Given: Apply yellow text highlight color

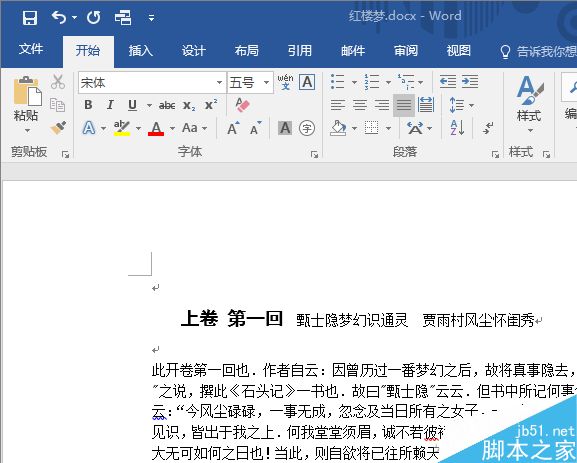Looking at the screenshot, I should (122, 128).
